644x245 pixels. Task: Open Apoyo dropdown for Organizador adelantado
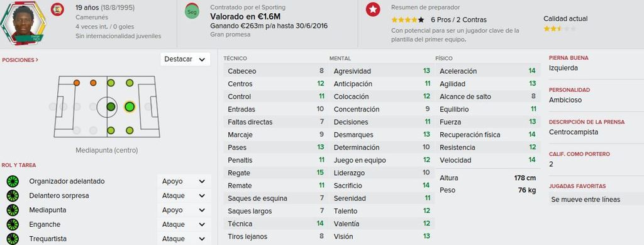(184, 181)
